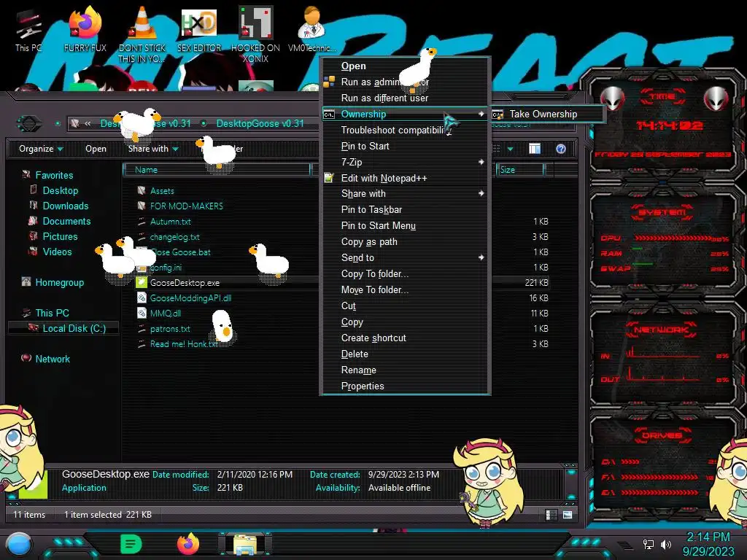Click the Explorer back navigation button
The image size is (747, 560).
coord(29,124)
